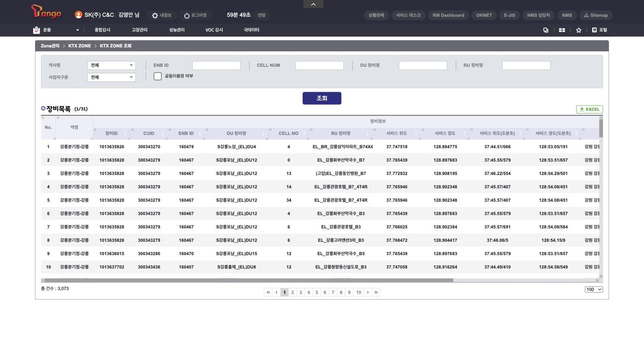Open the 사업자구분 dropdown
Image resolution: width=644 pixels, height=350 pixels.
[111, 77]
